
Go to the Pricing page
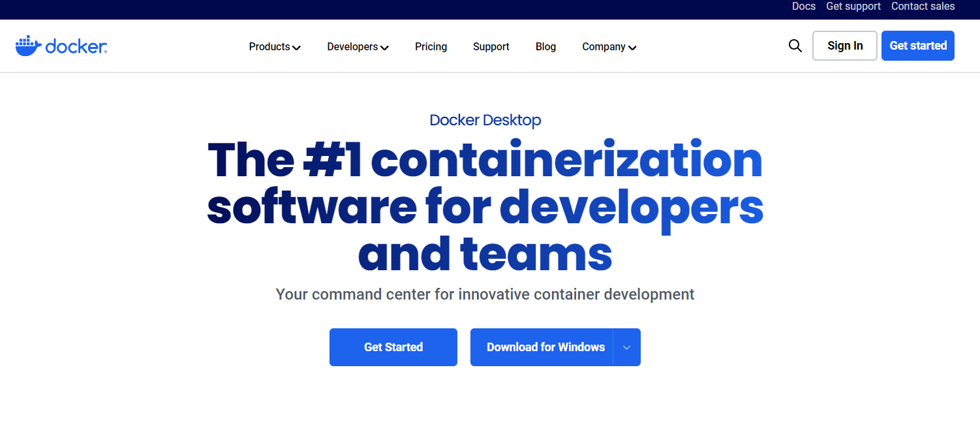(x=431, y=47)
